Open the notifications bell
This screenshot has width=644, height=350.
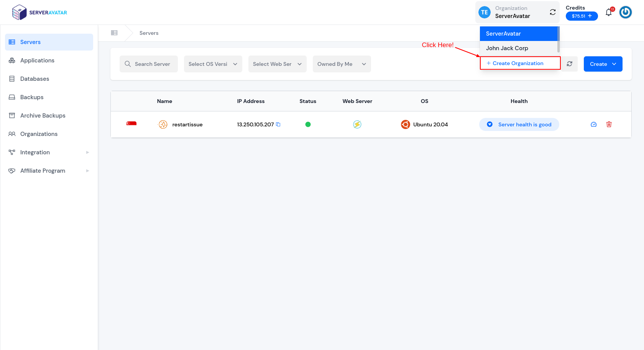(x=609, y=12)
